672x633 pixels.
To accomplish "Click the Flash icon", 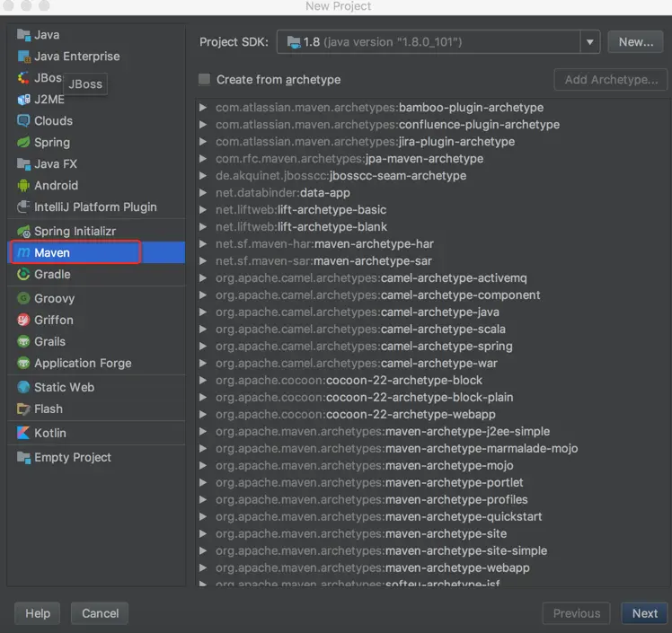I will (x=23, y=409).
